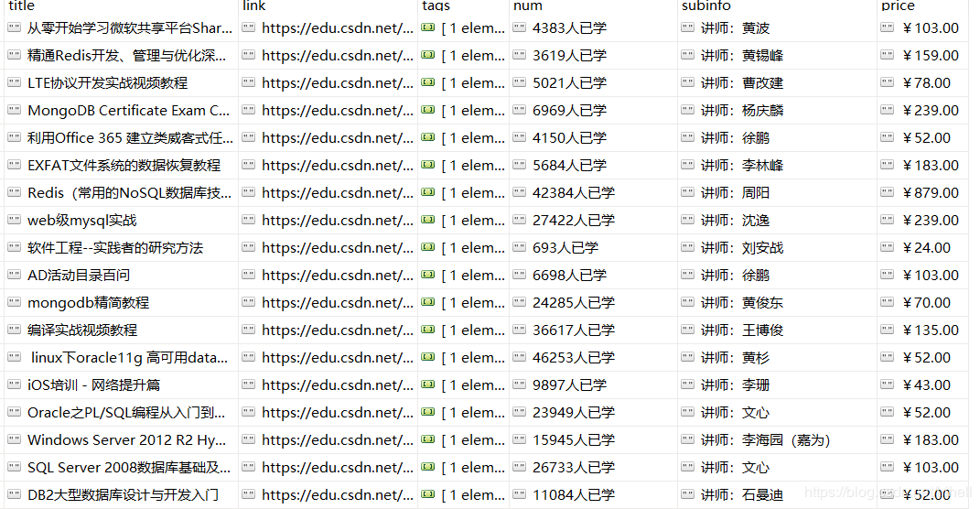Select title cell Windows Server 2012 R2 Hy...

[x=122, y=440]
